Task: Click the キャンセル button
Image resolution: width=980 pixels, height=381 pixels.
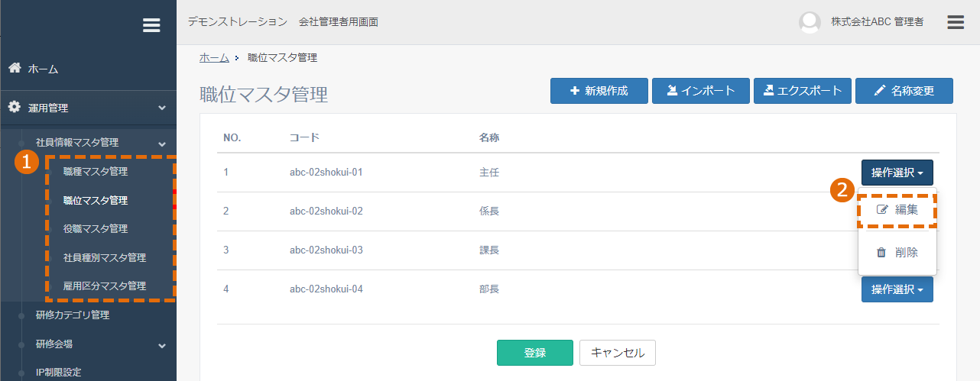Action: [x=618, y=353]
